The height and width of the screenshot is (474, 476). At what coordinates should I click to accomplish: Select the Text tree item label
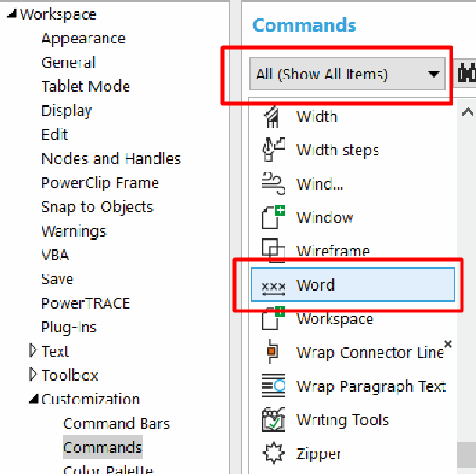[x=55, y=351]
